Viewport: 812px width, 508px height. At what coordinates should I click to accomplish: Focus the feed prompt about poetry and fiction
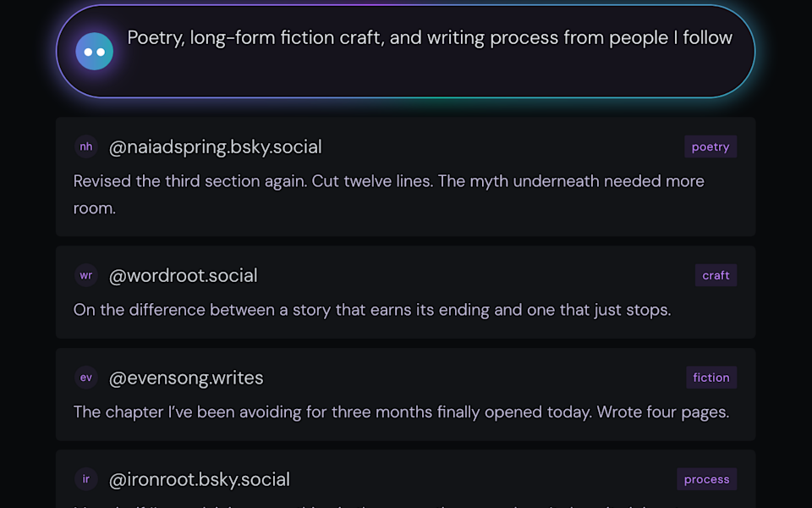click(x=430, y=38)
